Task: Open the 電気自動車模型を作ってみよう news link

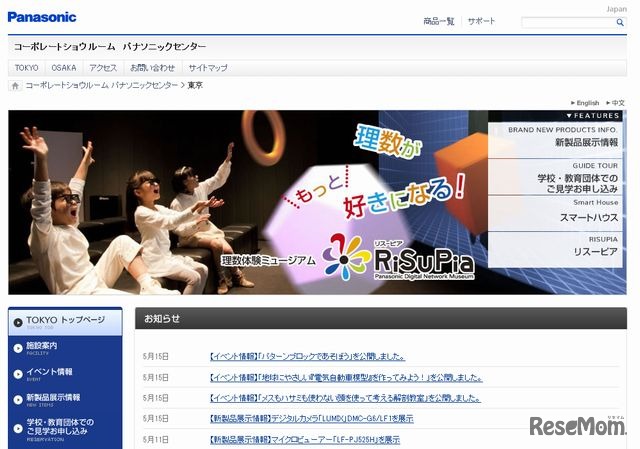Action: tap(346, 378)
